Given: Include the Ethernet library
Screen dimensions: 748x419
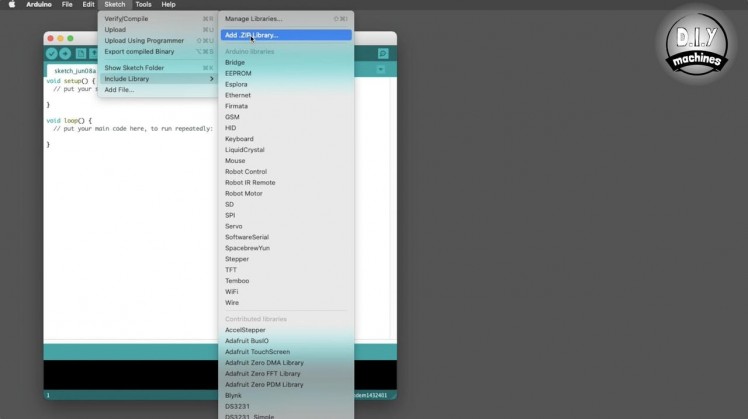Looking at the screenshot, I should pyautogui.click(x=286, y=95).
